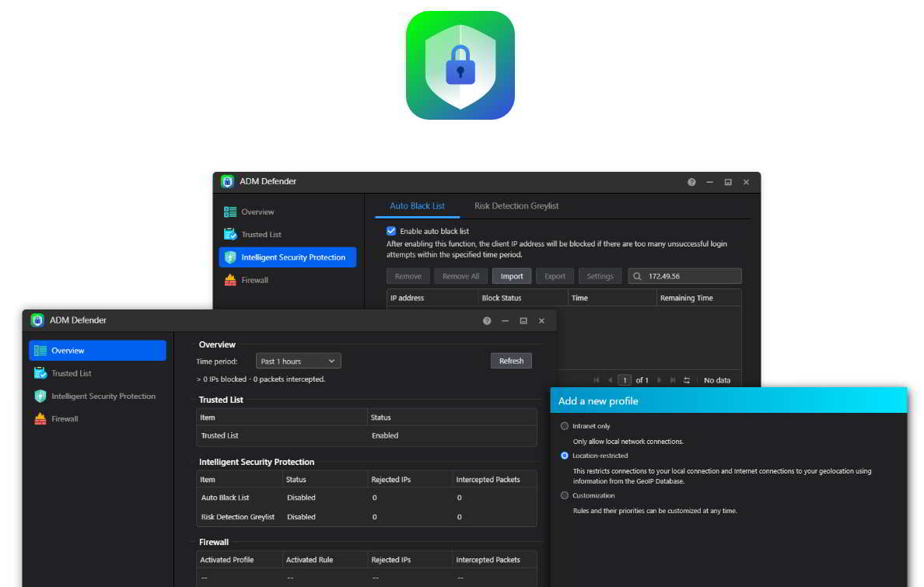Open Firewall in back window sidebar
The width and height of the screenshot is (924, 587).
click(288, 280)
